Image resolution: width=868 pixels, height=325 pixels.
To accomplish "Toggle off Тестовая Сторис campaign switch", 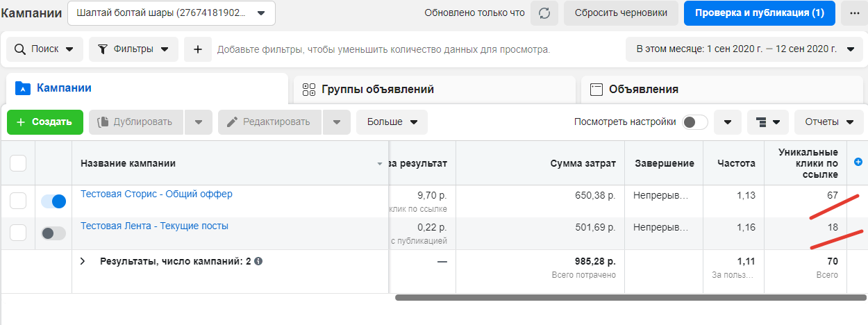I will tap(53, 201).
